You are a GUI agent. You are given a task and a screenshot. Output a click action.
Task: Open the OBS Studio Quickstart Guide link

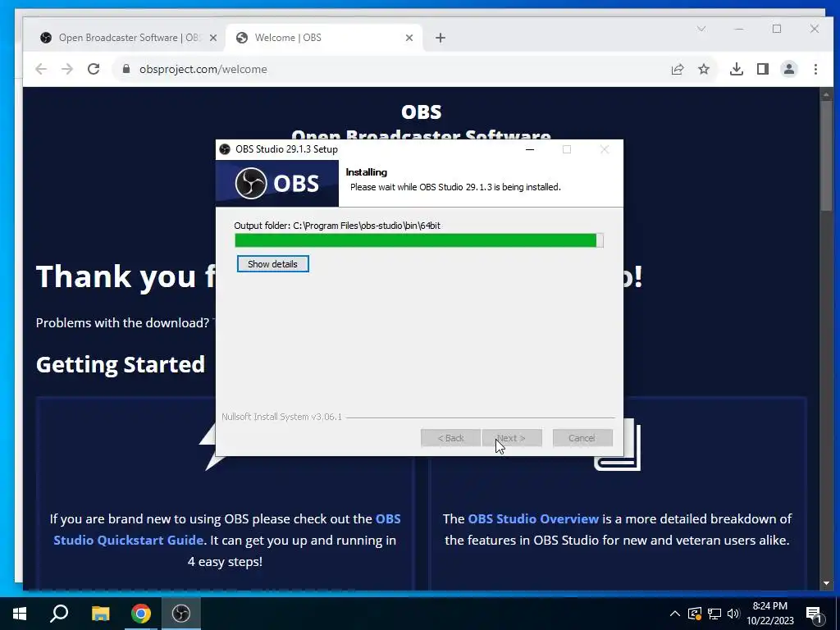(x=226, y=529)
